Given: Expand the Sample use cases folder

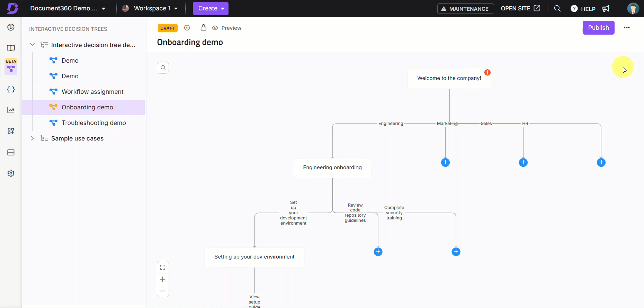Looking at the screenshot, I should click(x=32, y=138).
